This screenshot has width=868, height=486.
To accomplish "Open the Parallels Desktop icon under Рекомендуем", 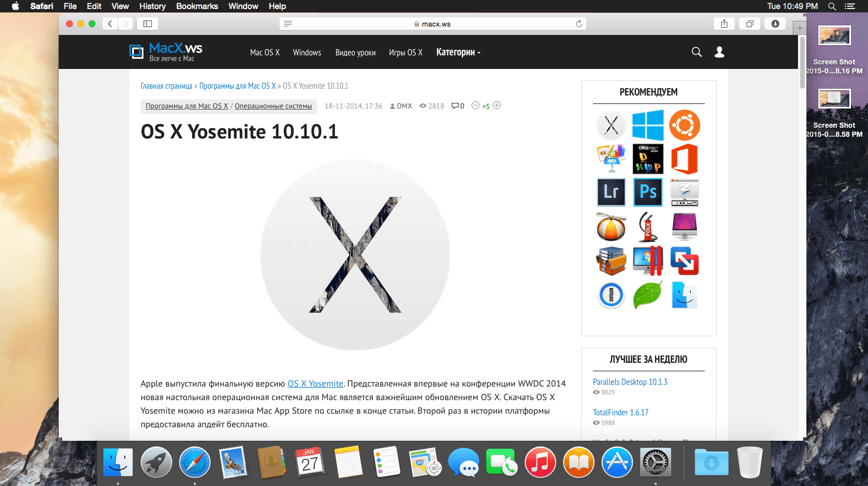I will pos(648,261).
